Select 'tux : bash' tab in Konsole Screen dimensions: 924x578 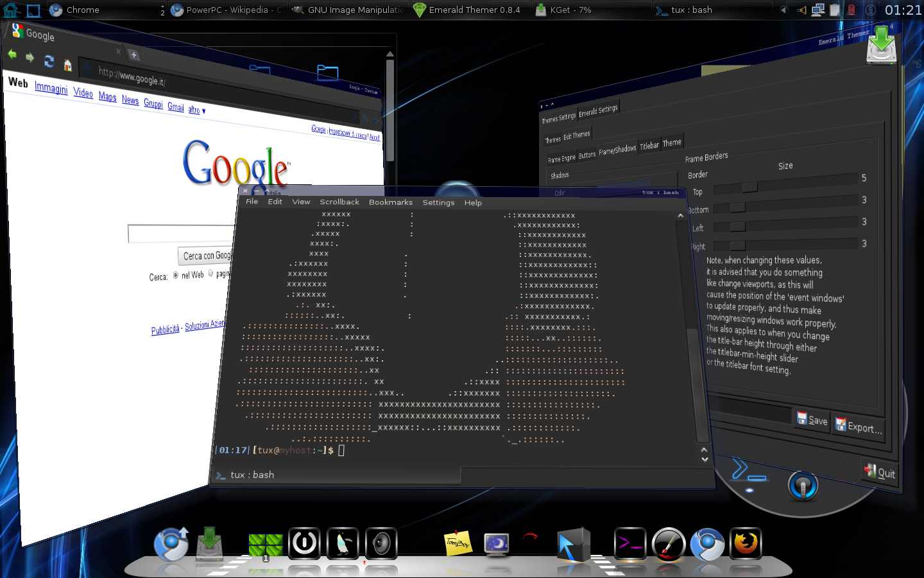point(335,475)
